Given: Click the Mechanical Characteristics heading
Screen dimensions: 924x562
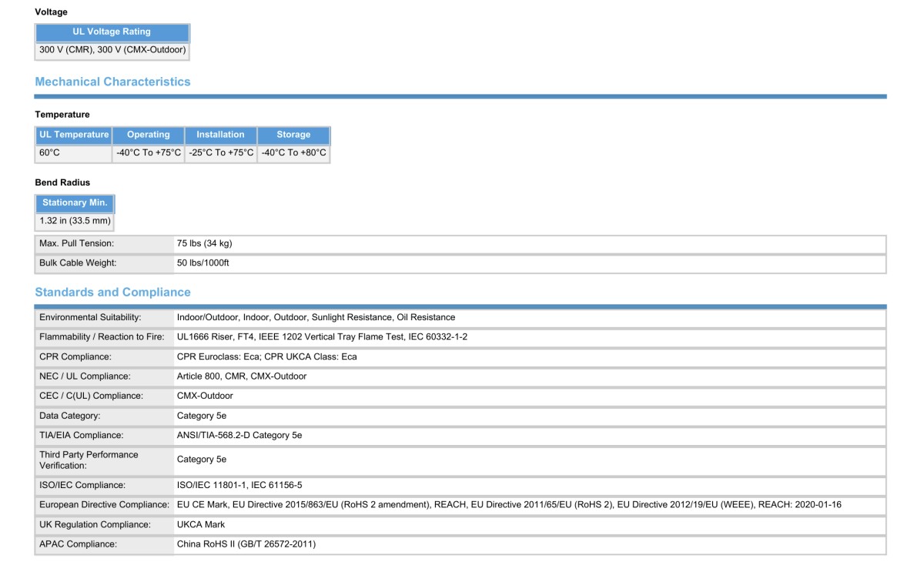Looking at the screenshot, I should [x=112, y=82].
